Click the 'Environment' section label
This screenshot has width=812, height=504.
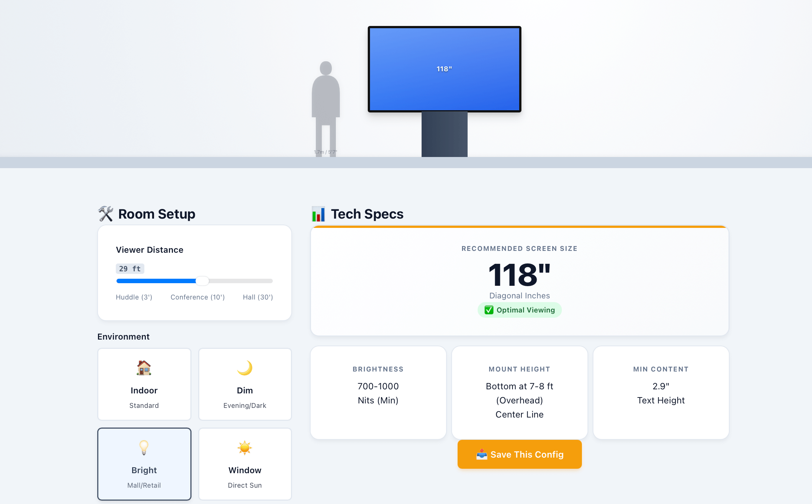[124, 337]
